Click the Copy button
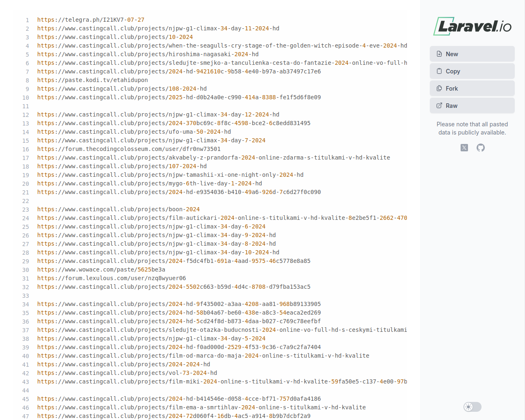 [472, 71]
